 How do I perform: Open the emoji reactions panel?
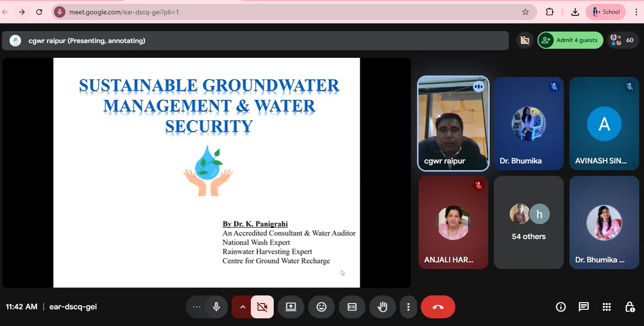click(x=322, y=307)
